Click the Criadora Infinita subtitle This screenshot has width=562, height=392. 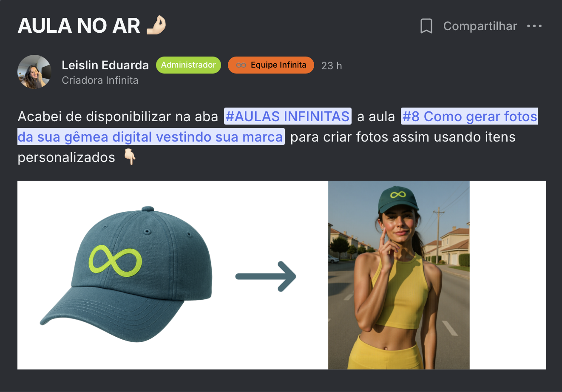tap(100, 80)
